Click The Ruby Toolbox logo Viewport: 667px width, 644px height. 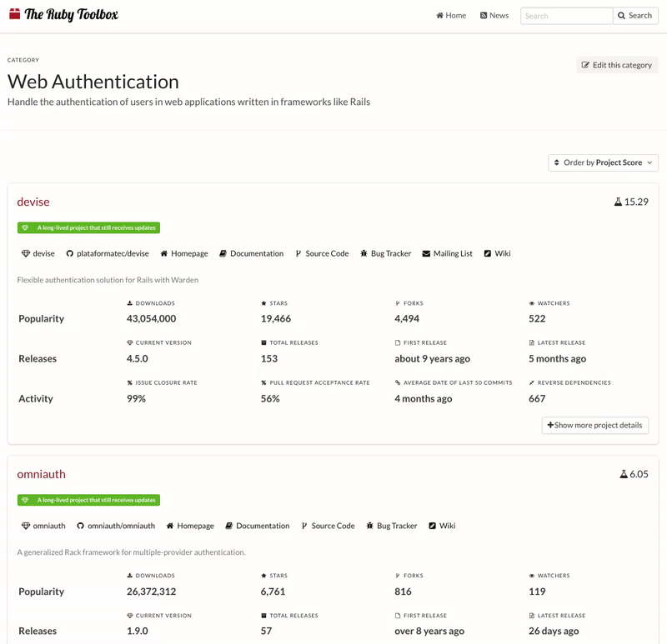coord(63,14)
